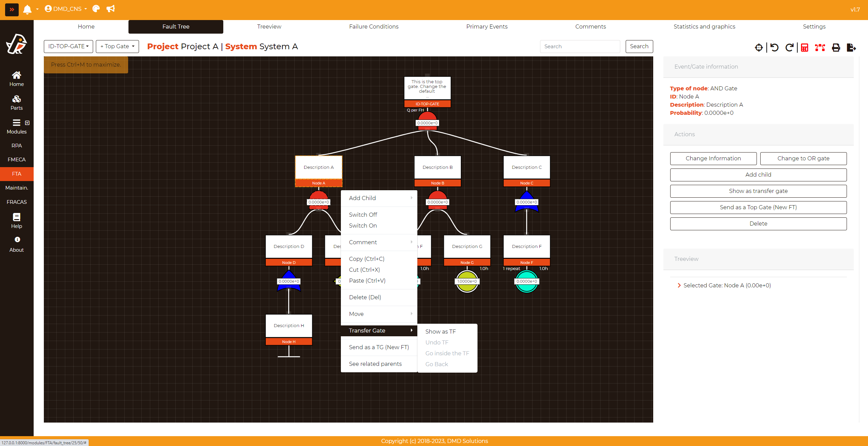Click the Send as a Top Gate button

coord(758,207)
